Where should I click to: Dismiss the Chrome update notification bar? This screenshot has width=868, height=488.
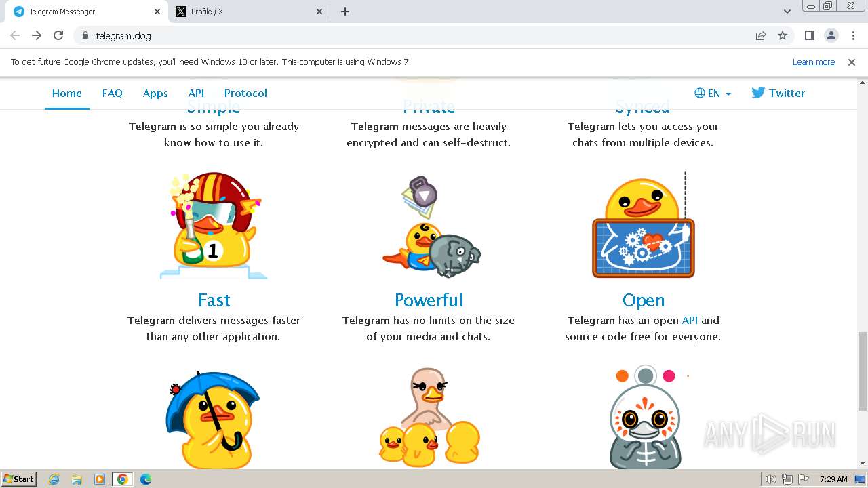tap(852, 62)
